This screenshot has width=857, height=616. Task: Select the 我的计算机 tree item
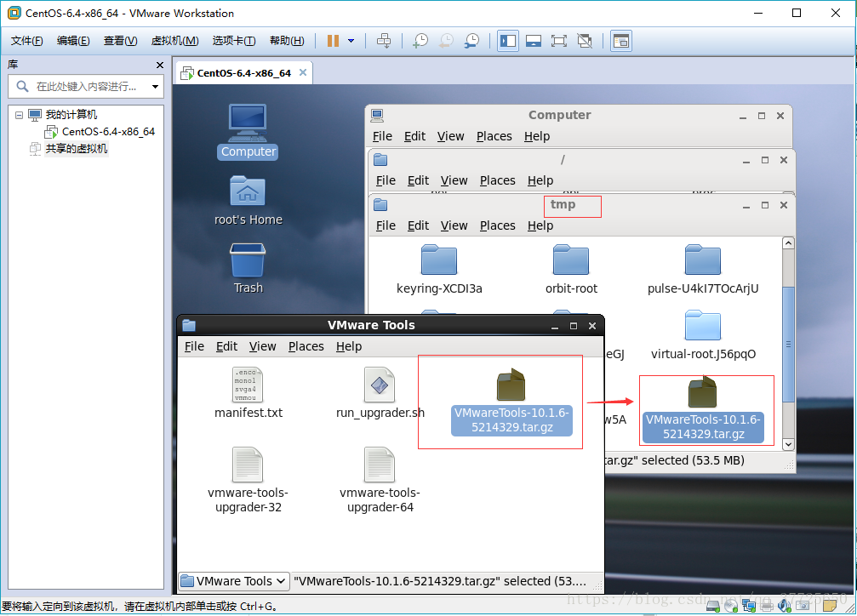point(71,115)
